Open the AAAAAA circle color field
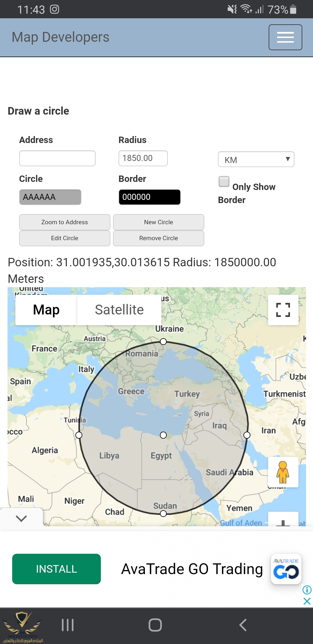Image resolution: width=313 pixels, height=644 pixels. [50, 197]
